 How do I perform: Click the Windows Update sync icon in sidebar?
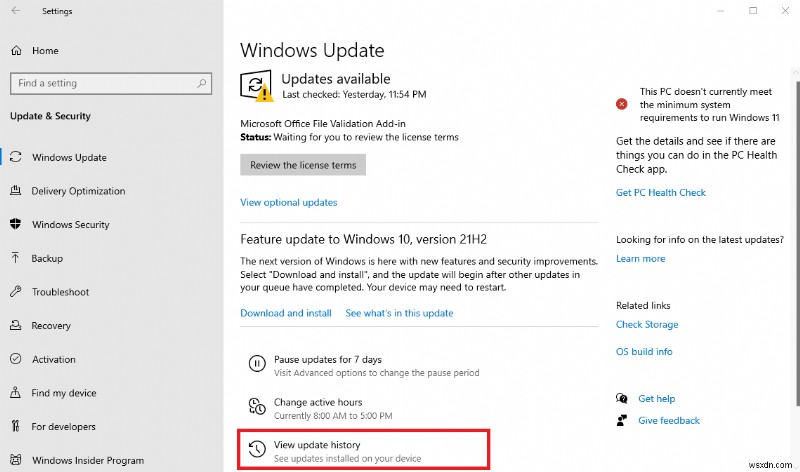tap(16, 157)
